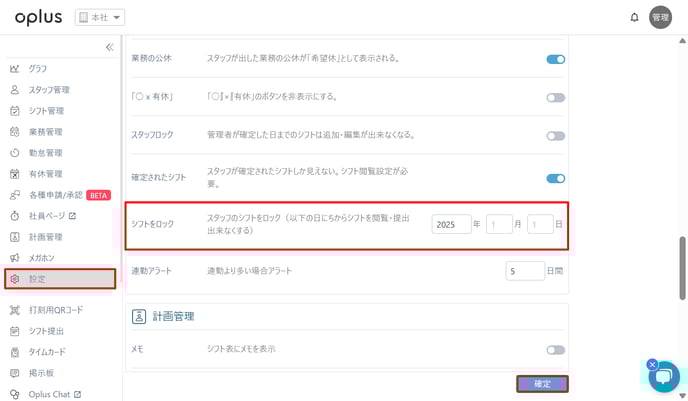Click the 勤怠管理 clock icon
The height and width of the screenshot is (401, 688).
coord(15,153)
